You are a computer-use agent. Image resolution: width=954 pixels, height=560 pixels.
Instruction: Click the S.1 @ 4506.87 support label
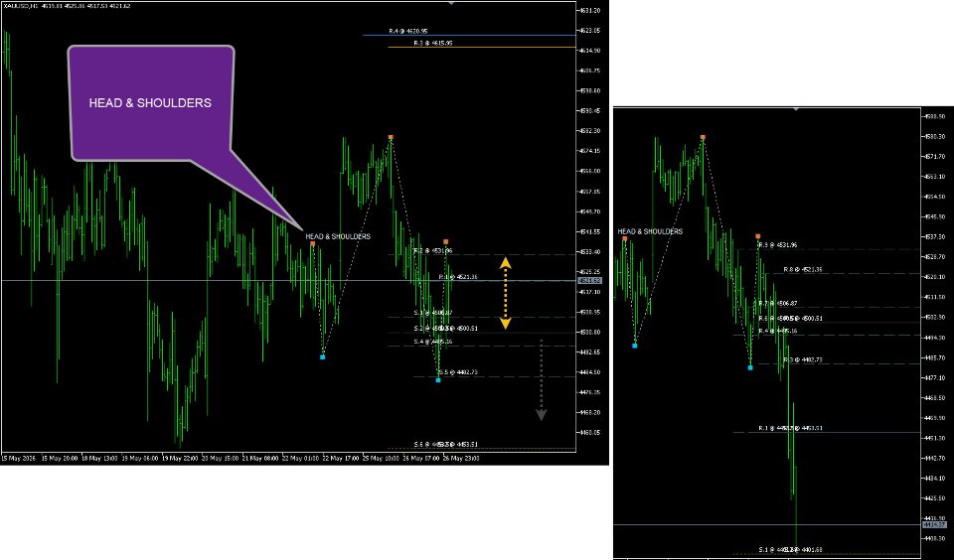[432, 313]
